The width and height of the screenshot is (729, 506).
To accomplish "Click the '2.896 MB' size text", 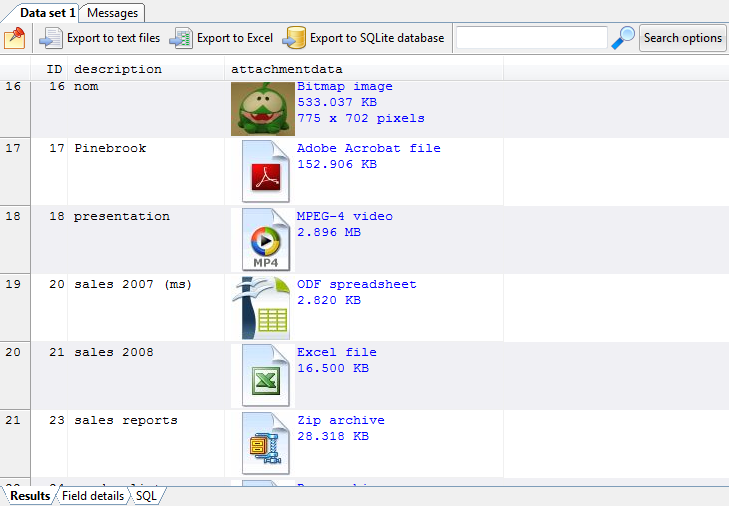I will (x=329, y=232).
